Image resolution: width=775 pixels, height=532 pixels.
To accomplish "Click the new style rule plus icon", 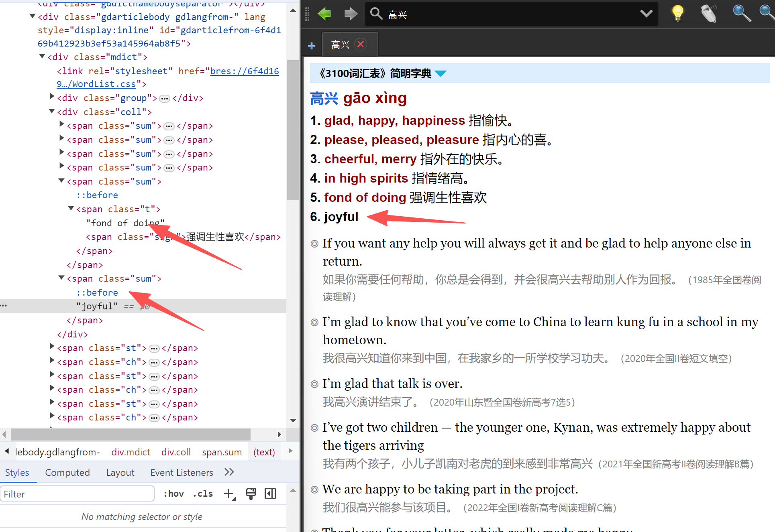I will (229, 493).
